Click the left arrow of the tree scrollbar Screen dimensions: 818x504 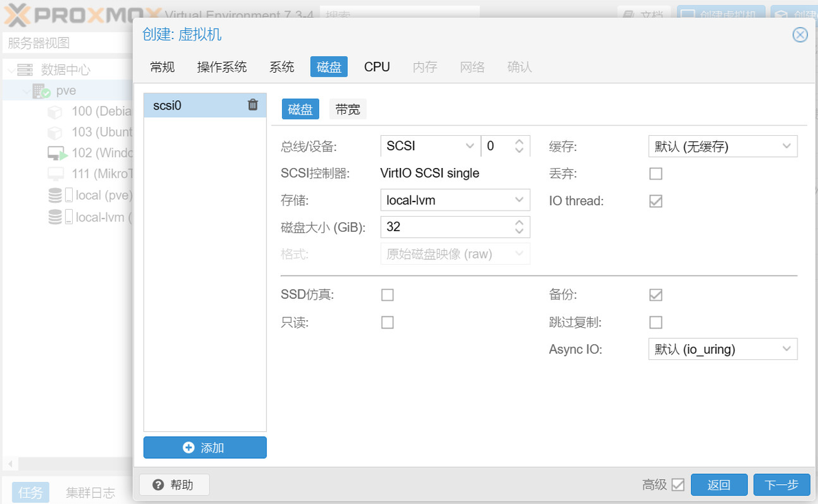pos(10,464)
